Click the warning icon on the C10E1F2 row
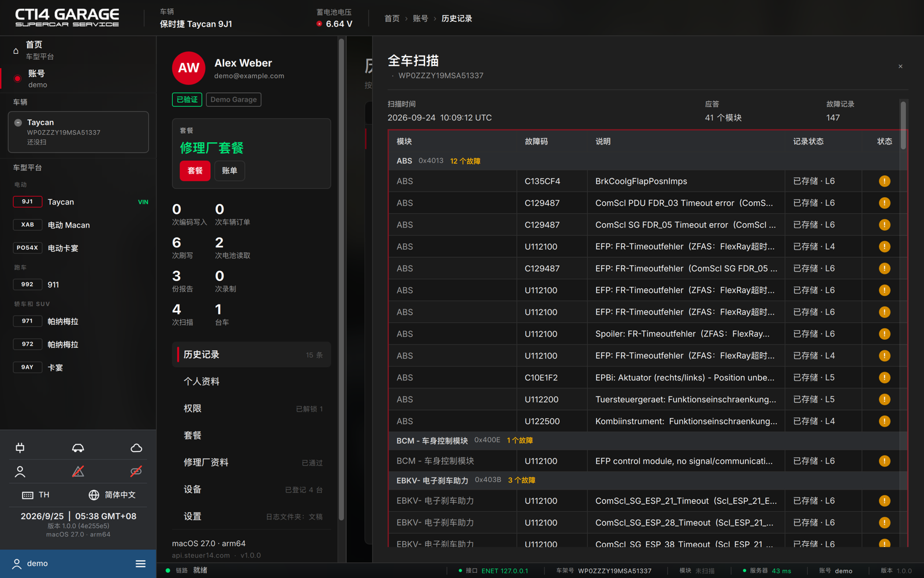This screenshot has height=578, width=924. tap(884, 378)
